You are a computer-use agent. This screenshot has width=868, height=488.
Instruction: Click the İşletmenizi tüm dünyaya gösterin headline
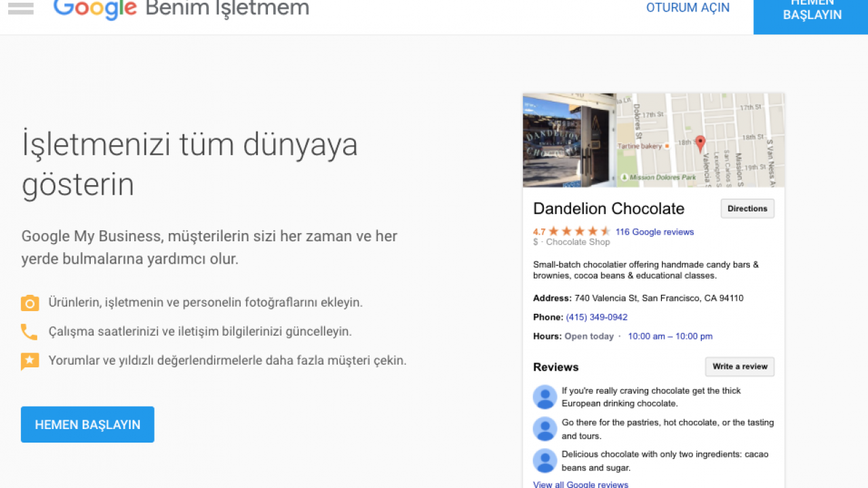(x=190, y=164)
